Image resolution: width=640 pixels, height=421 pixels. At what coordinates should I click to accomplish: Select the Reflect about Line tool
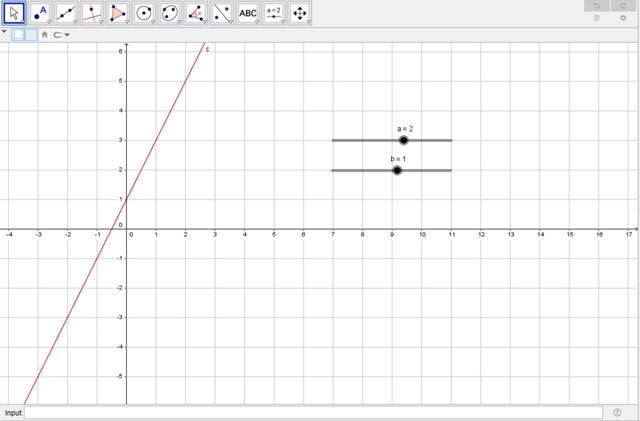tap(222, 13)
